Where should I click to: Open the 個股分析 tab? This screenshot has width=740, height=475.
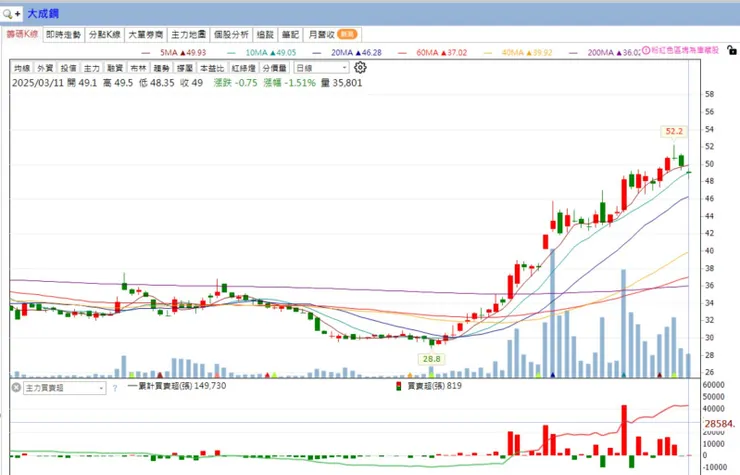(x=231, y=34)
